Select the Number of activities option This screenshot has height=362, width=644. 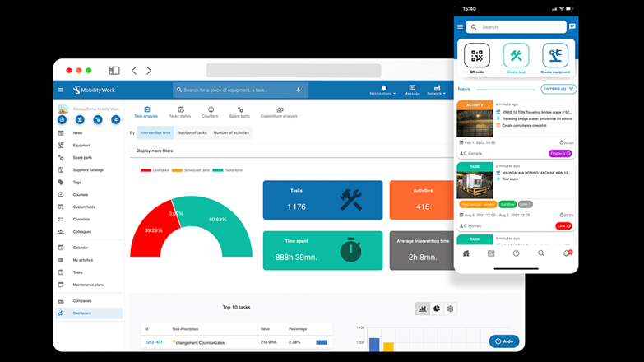[x=231, y=132]
